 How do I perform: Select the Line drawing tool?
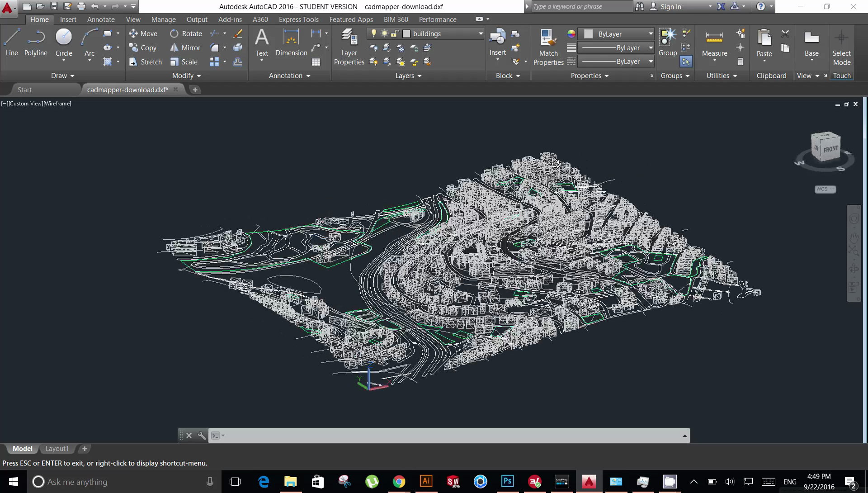click(x=12, y=42)
